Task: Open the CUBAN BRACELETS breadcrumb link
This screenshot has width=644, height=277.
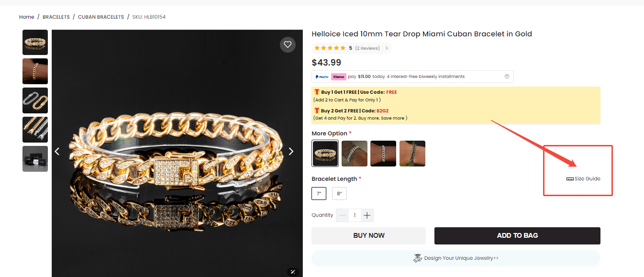Action: 101,17
